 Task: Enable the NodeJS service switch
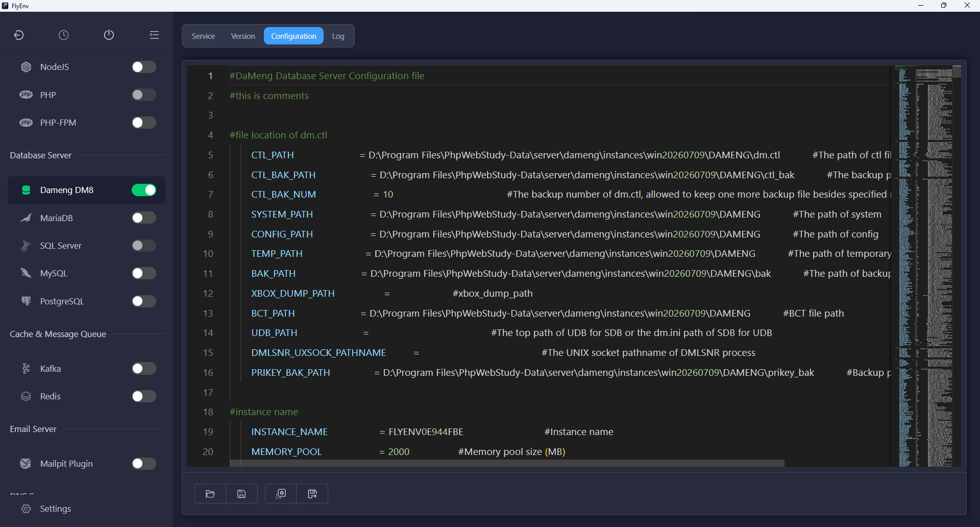143,67
